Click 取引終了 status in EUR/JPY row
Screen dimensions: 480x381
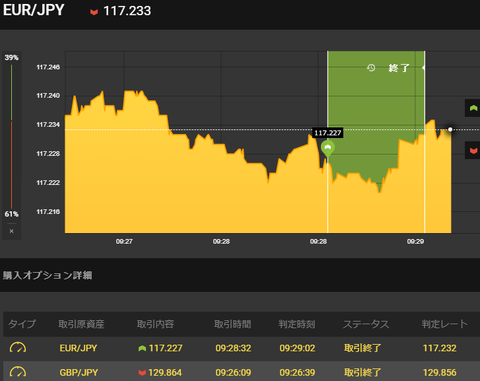tap(363, 348)
